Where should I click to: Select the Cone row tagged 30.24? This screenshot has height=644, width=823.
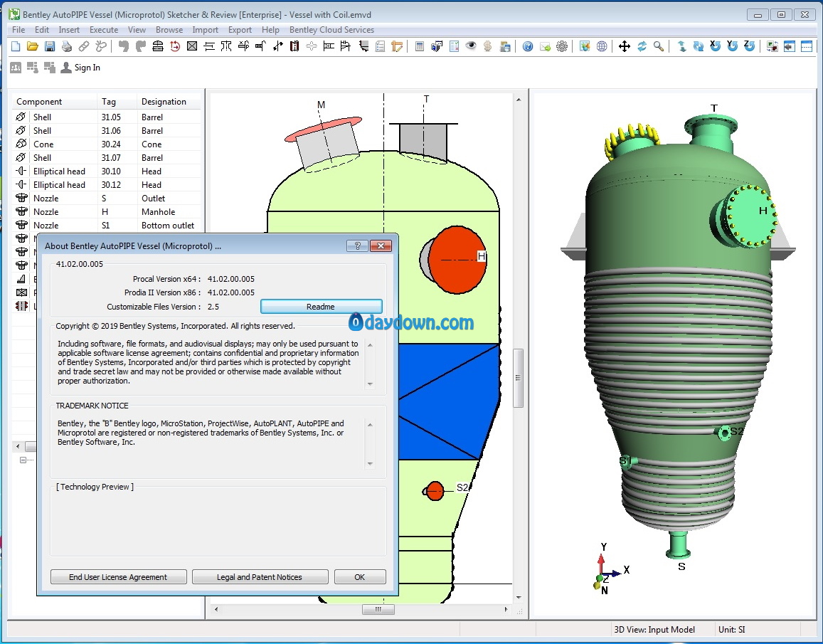coord(106,144)
